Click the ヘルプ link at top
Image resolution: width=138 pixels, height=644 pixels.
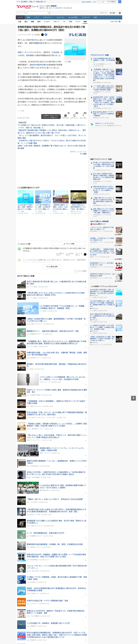tap(94, 2)
